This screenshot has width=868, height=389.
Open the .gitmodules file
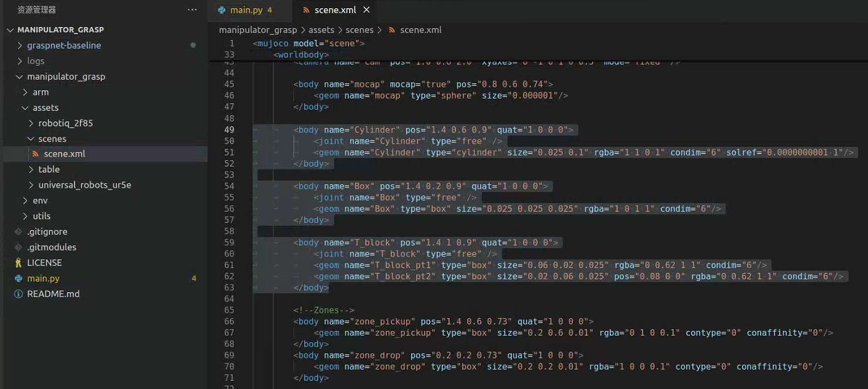(52, 247)
